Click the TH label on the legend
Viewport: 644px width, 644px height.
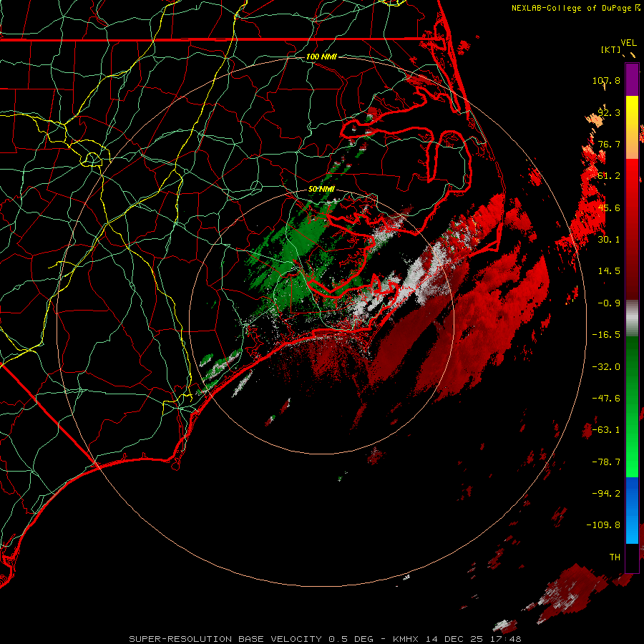(615, 557)
